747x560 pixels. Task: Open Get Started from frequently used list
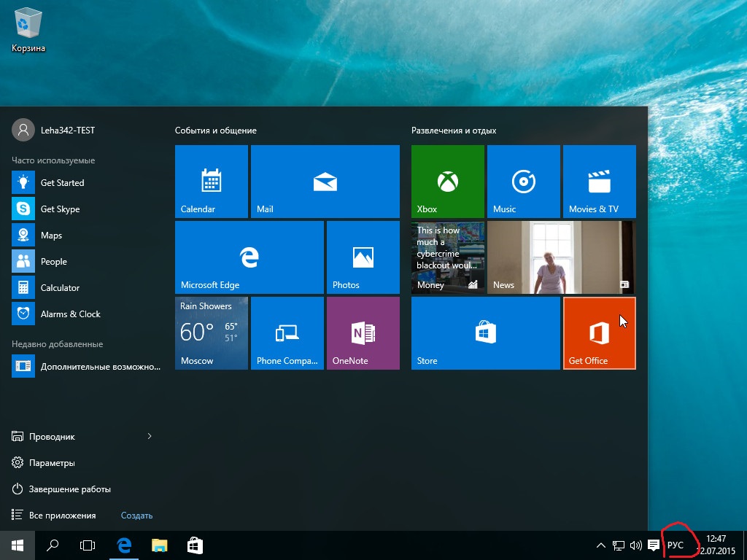point(86,183)
